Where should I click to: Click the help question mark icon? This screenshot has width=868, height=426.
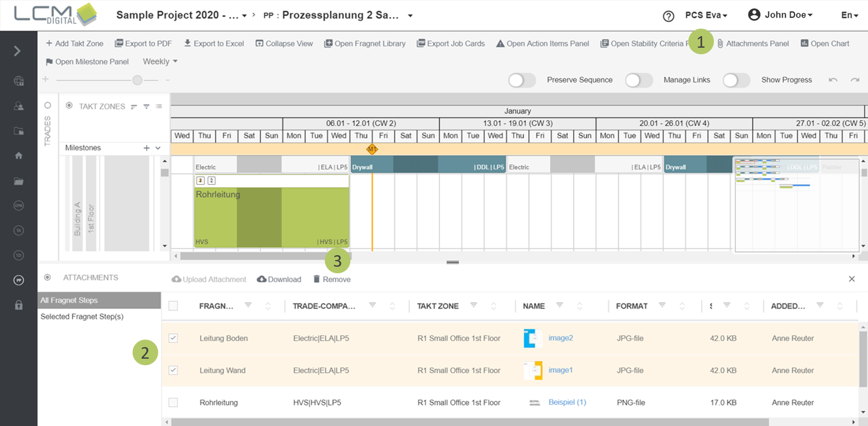tap(668, 16)
